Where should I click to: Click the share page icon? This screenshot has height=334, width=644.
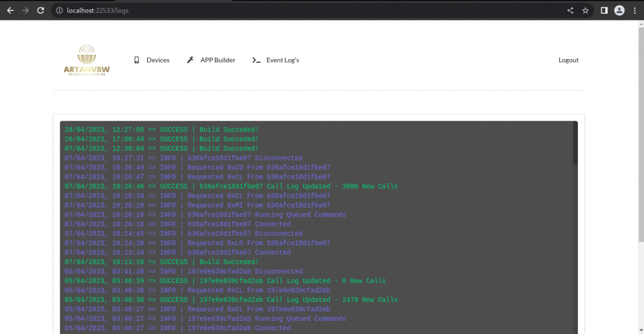coord(570,10)
